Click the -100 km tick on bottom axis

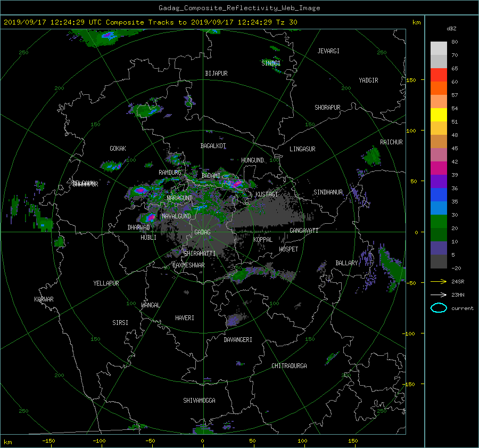[x=100, y=441]
